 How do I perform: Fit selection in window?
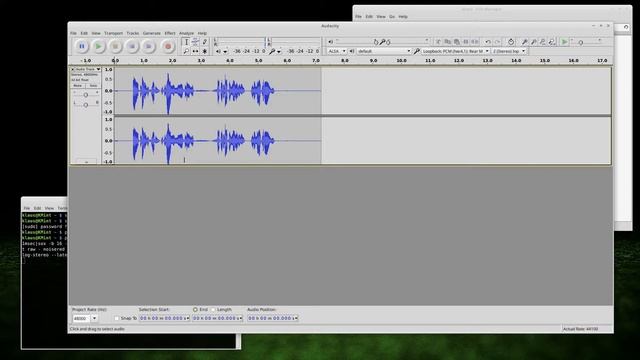click(542, 42)
